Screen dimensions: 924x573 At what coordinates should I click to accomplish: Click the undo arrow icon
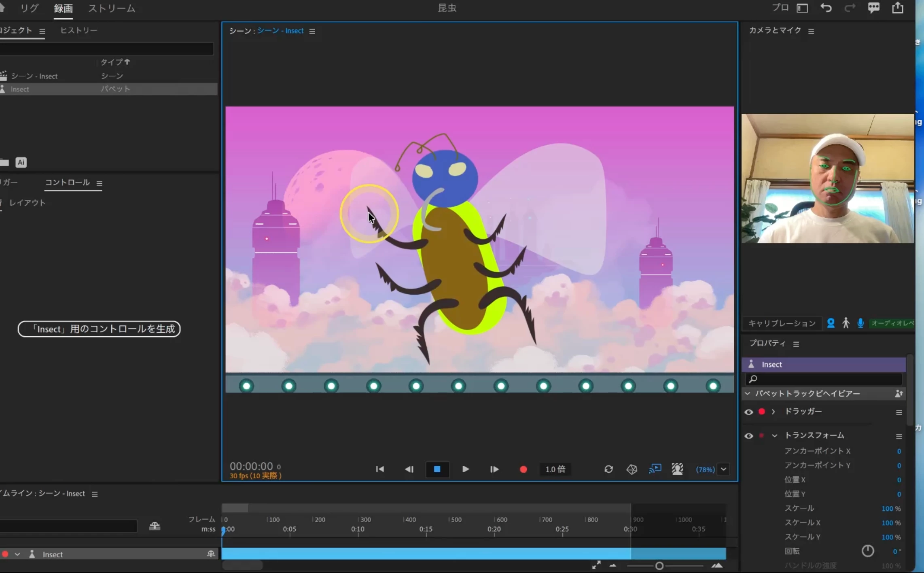[x=826, y=8]
